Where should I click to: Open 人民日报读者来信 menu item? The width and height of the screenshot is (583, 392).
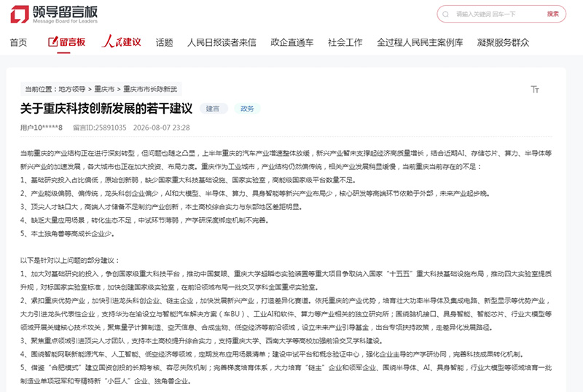click(222, 42)
